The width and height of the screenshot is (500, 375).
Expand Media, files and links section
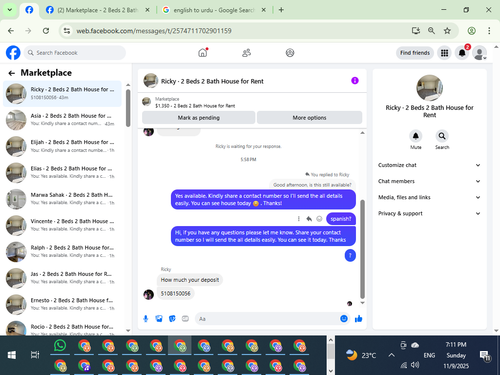pos(429,197)
